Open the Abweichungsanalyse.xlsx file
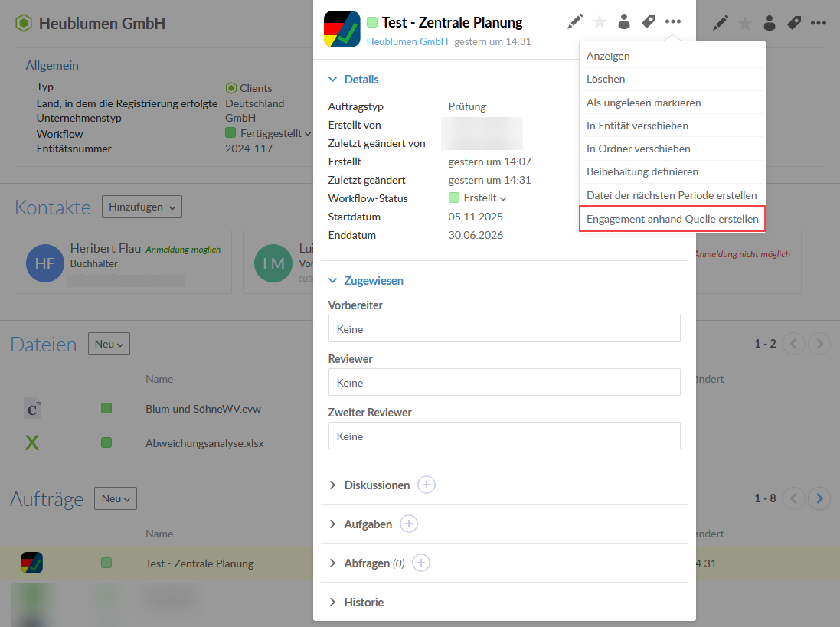Screen dimensions: 840x627 point(204,443)
